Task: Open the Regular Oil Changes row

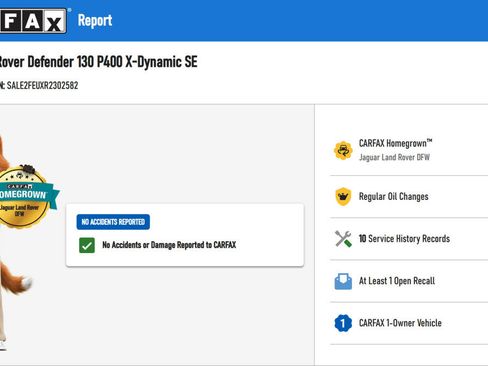Action: pos(409,197)
